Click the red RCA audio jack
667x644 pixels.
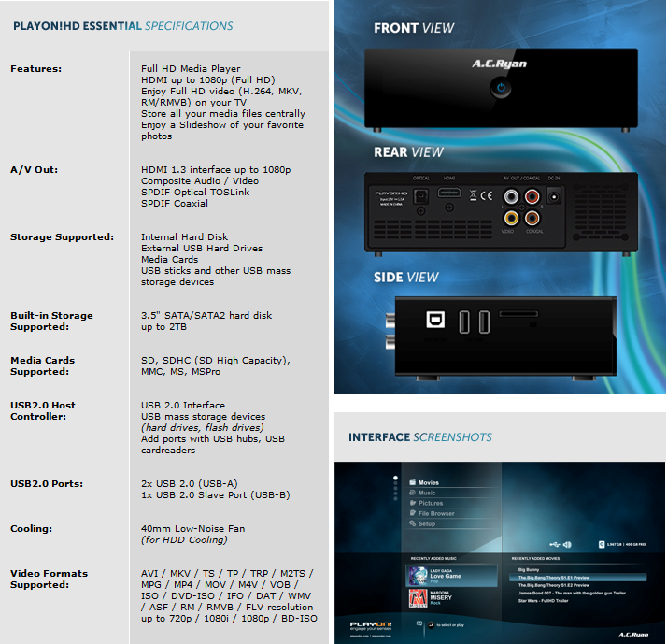click(x=532, y=196)
